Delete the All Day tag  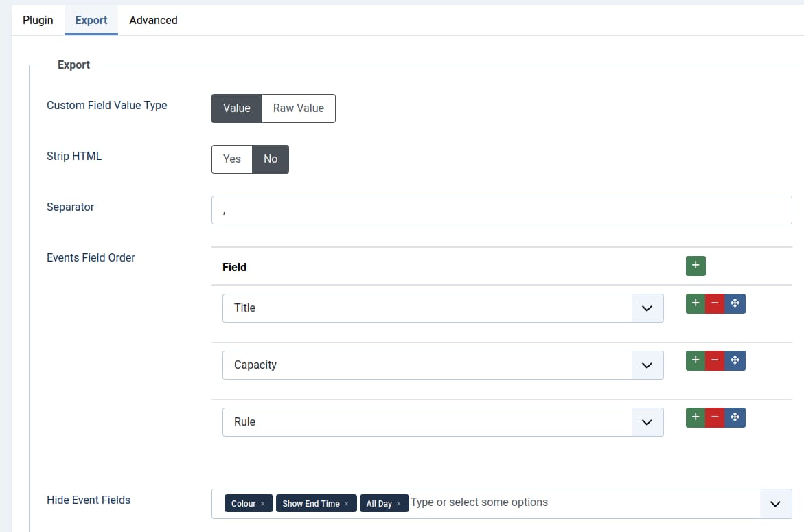[398, 503]
